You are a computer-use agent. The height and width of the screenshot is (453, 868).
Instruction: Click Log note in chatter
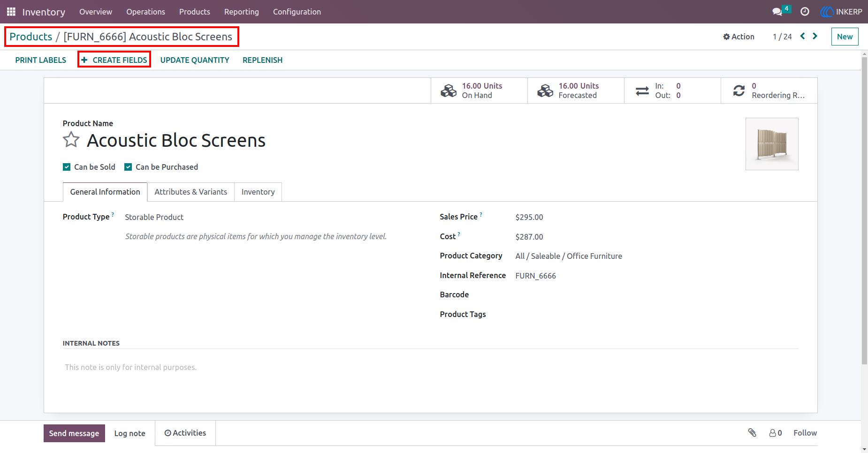(130, 433)
